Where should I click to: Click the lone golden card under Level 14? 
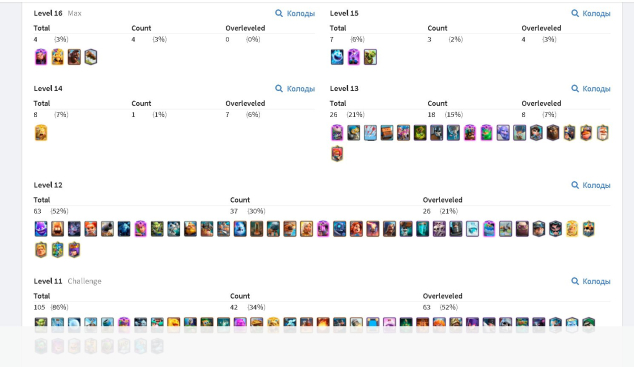coord(41,133)
